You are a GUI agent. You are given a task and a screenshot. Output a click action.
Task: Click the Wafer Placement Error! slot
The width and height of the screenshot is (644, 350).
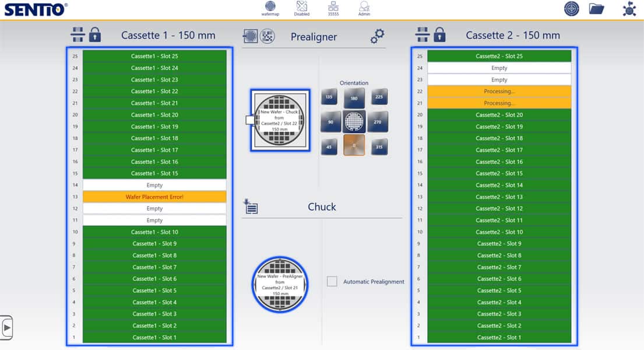pos(154,197)
